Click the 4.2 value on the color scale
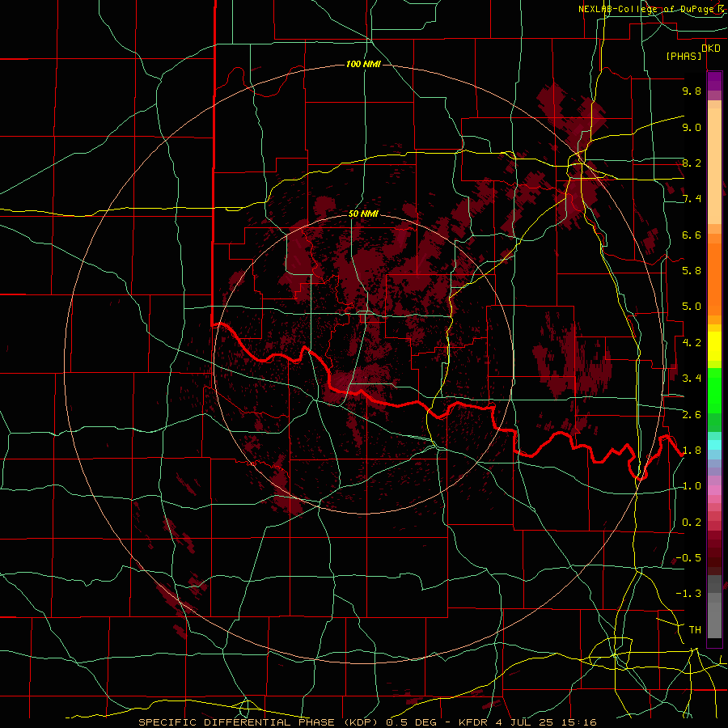The width and height of the screenshot is (728, 728). tap(692, 343)
